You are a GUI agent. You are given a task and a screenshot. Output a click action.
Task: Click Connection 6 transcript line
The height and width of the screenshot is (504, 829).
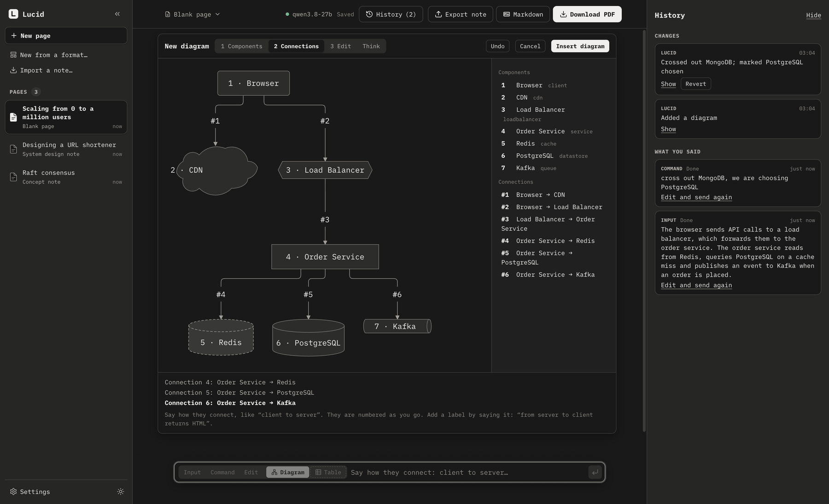pos(230,403)
